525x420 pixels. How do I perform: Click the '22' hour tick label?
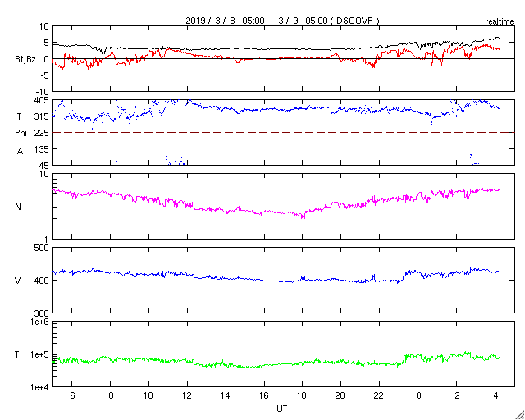point(379,395)
